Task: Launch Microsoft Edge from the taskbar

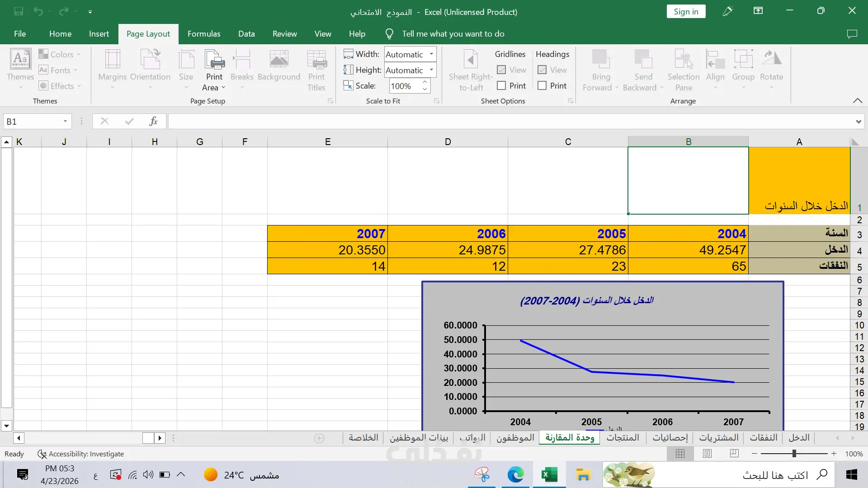Action: pos(515,474)
